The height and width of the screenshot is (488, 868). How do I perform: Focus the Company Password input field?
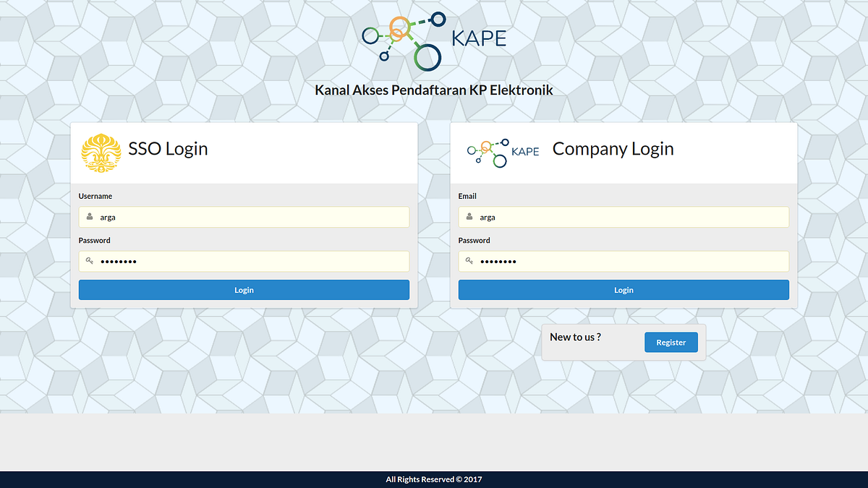pos(624,261)
